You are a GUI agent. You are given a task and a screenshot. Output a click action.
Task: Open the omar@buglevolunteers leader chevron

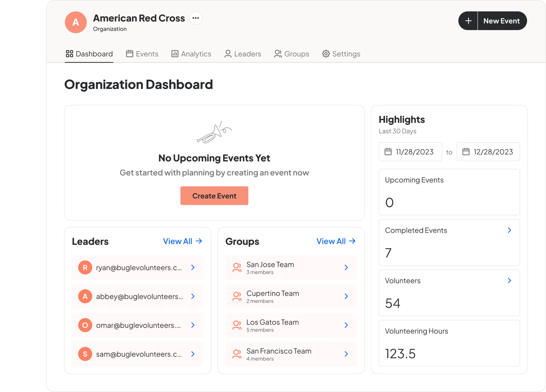193,325
